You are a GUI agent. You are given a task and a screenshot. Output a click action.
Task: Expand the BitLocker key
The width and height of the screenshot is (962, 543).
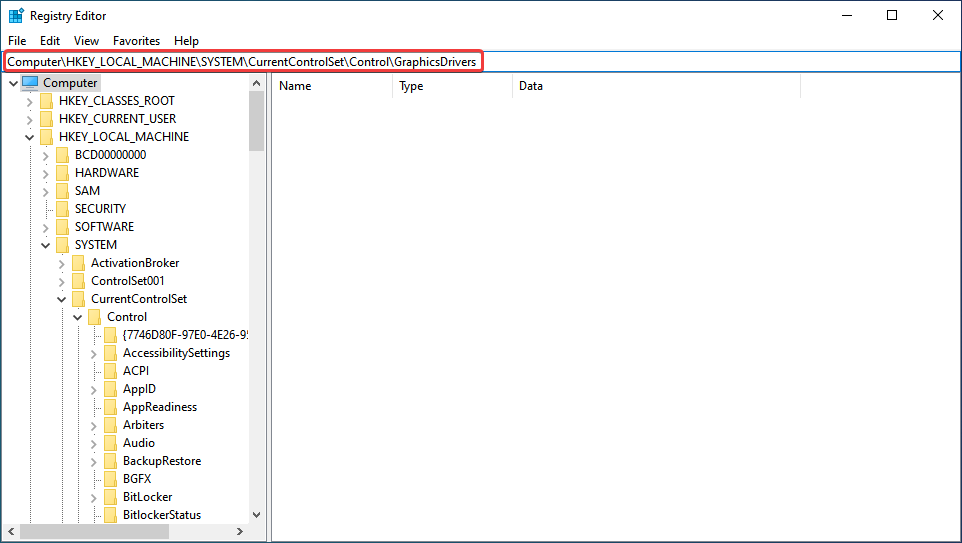tap(93, 497)
